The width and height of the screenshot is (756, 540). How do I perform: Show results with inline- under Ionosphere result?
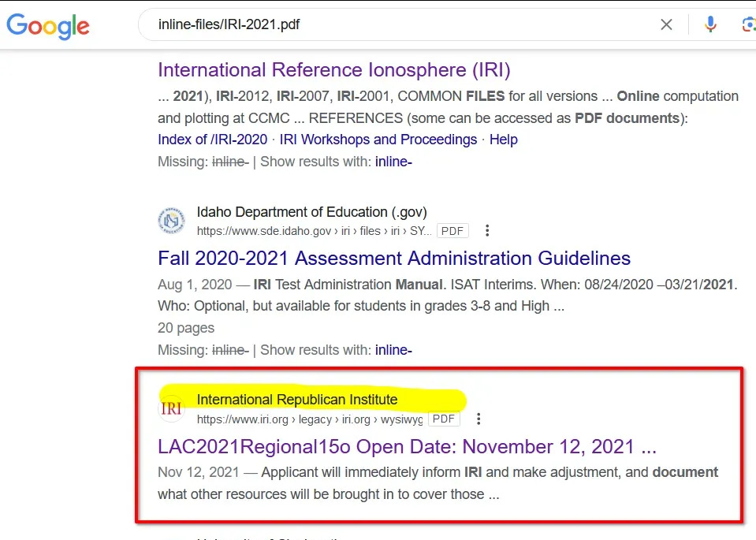[393, 162]
